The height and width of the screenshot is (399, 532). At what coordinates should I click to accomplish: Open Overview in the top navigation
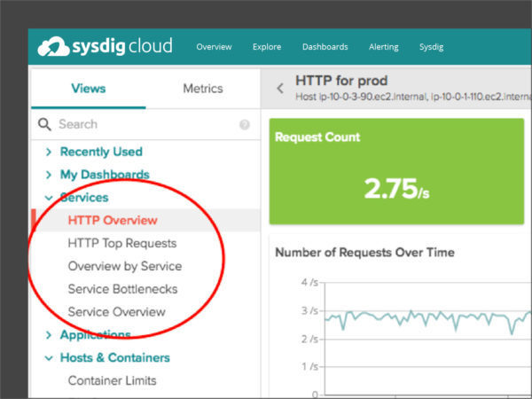click(214, 47)
